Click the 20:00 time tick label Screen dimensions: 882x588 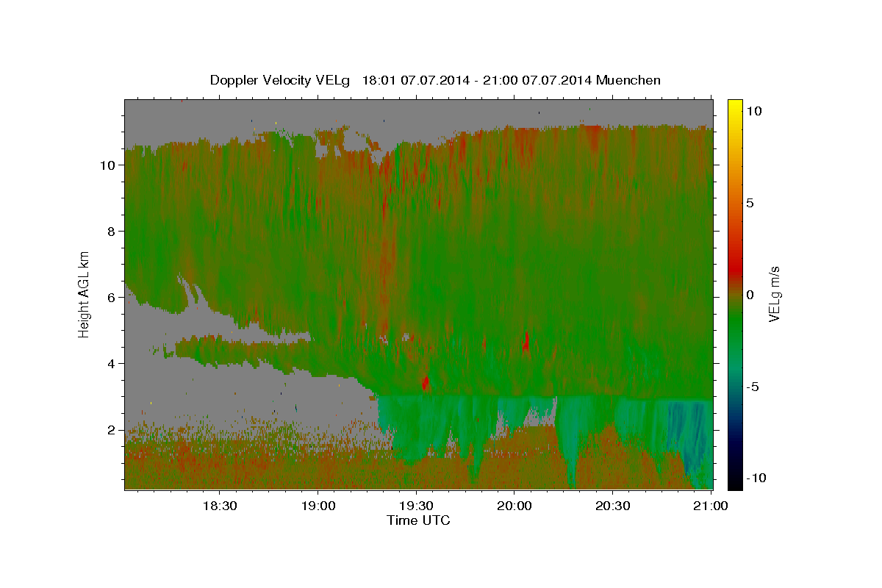coord(514,506)
